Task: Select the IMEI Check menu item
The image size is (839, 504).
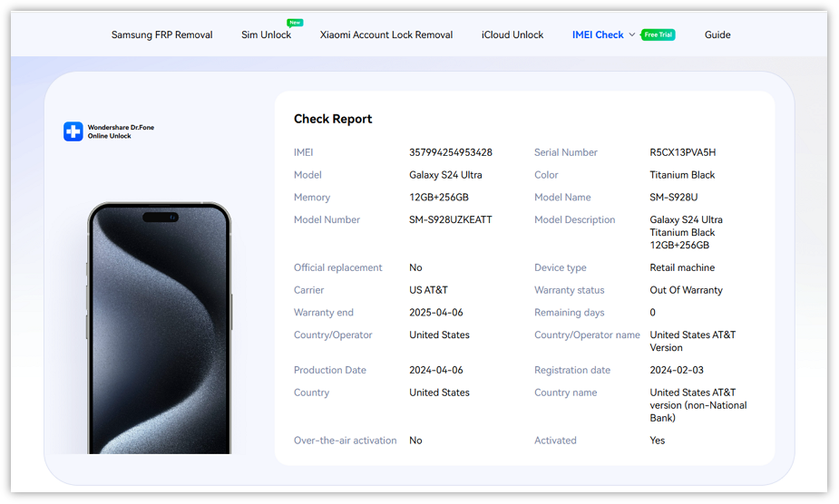Action: 598,34
